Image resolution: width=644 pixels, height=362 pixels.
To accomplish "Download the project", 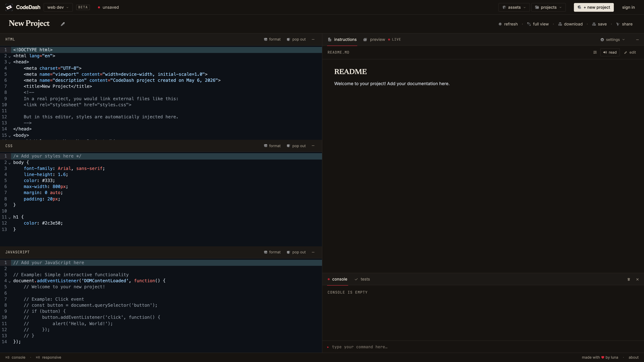I will tap(570, 24).
